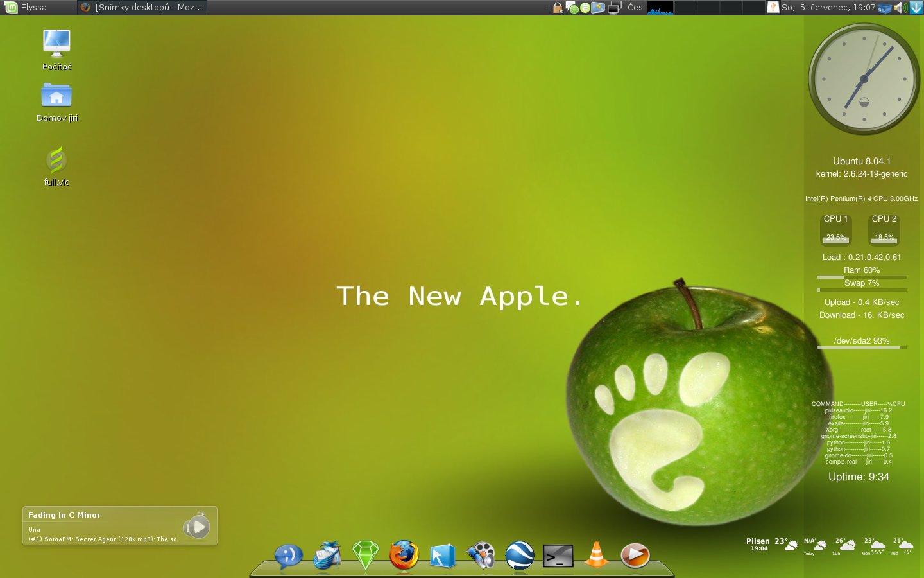
Task: Click the USB device notification icon
Action: click(x=773, y=8)
